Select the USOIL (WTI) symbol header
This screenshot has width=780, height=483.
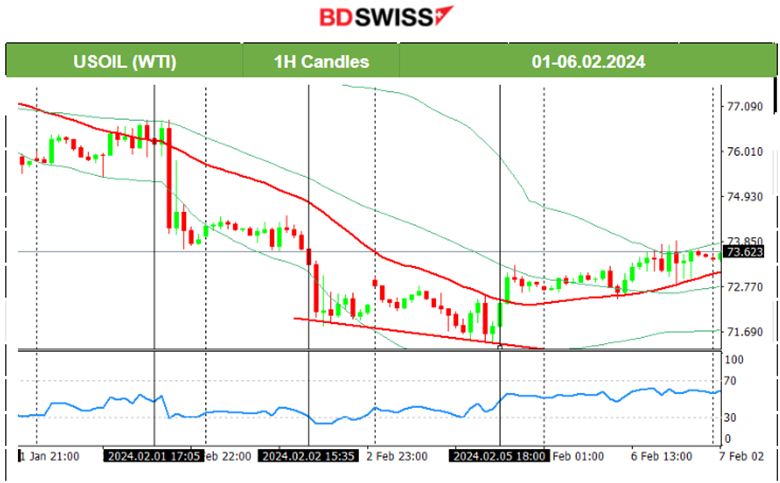point(125,61)
